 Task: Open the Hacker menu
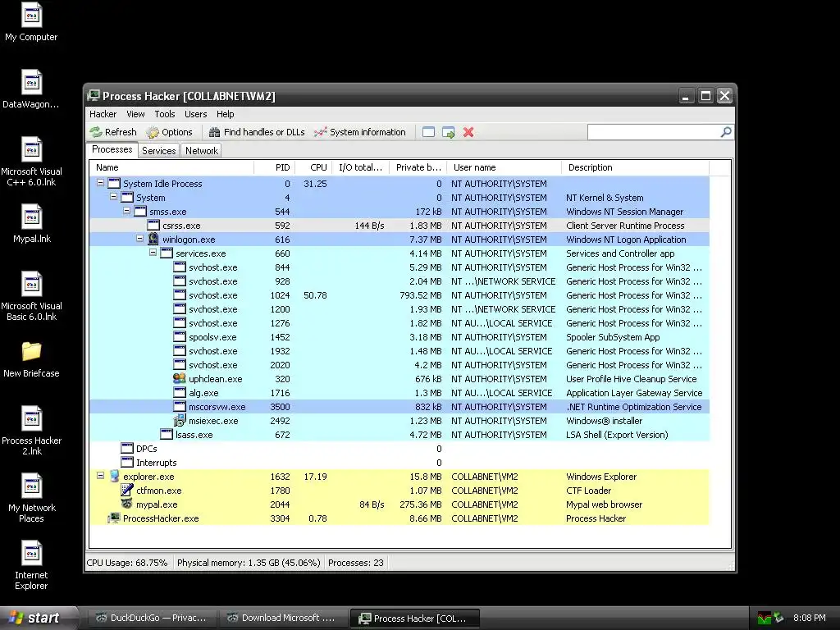[x=103, y=114]
